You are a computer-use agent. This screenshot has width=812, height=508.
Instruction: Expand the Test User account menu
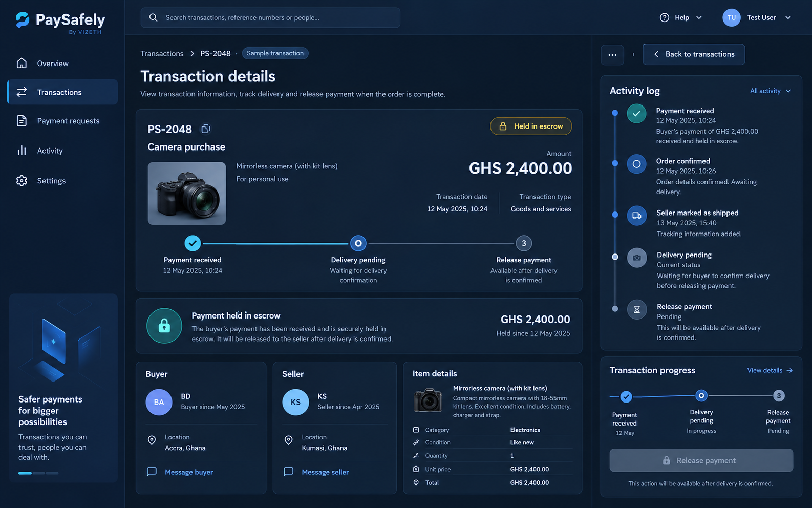pyautogui.click(x=788, y=17)
